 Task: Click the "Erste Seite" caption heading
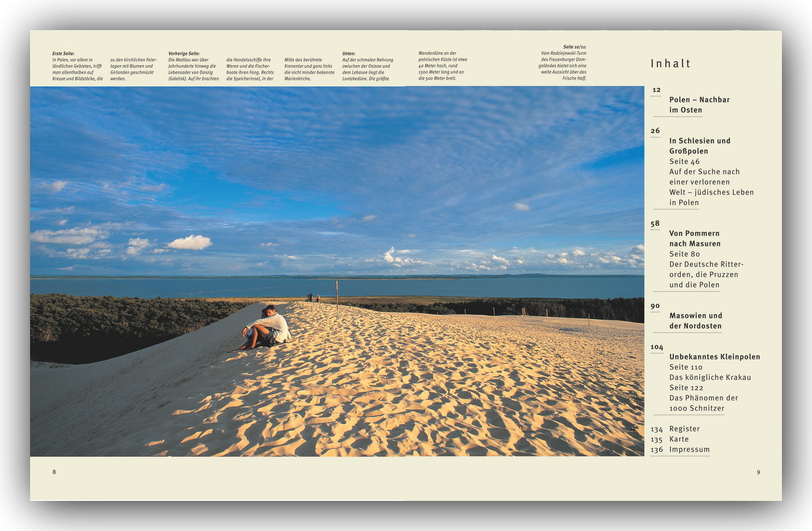63,54
